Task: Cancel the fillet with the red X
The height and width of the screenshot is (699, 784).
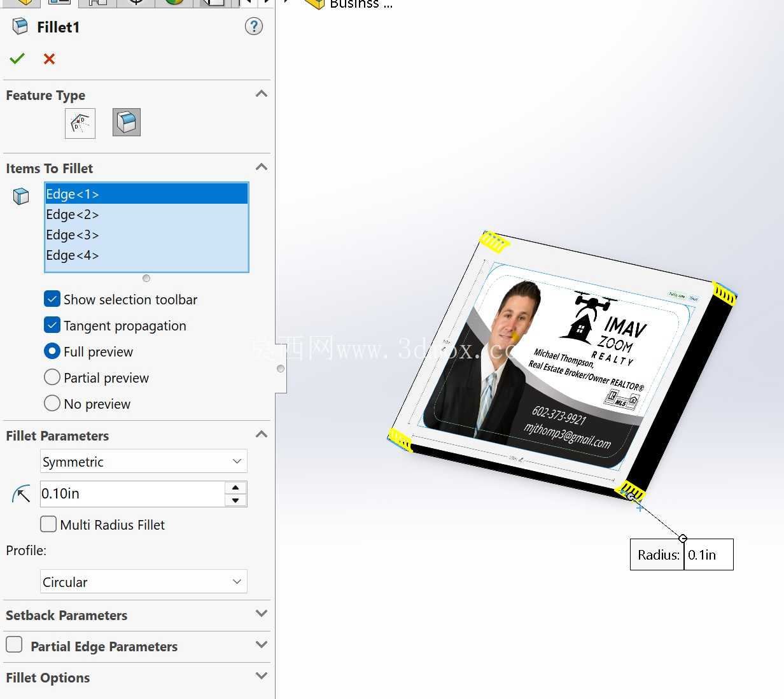Action: pyautogui.click(x=49, y=59)
